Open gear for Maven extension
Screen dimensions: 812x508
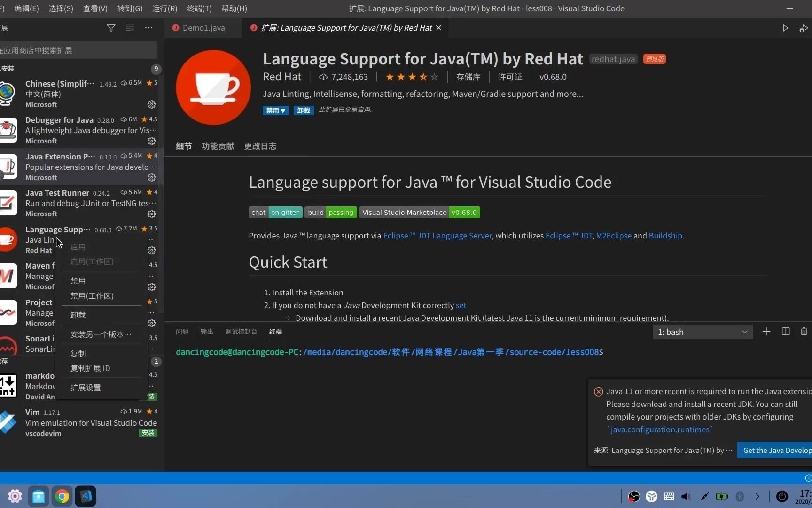[152, 287]
